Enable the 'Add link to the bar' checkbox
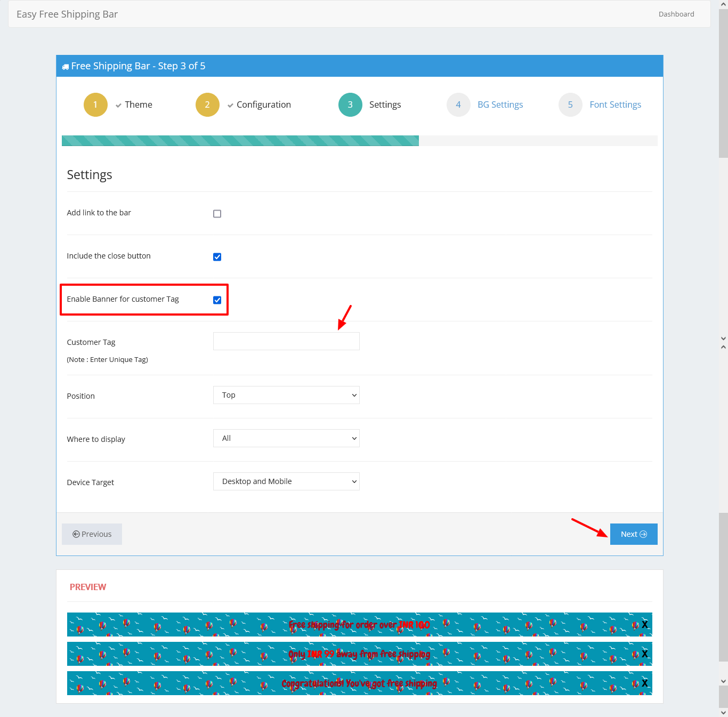Viewport: 728px width, 717px height. (217, 214)
